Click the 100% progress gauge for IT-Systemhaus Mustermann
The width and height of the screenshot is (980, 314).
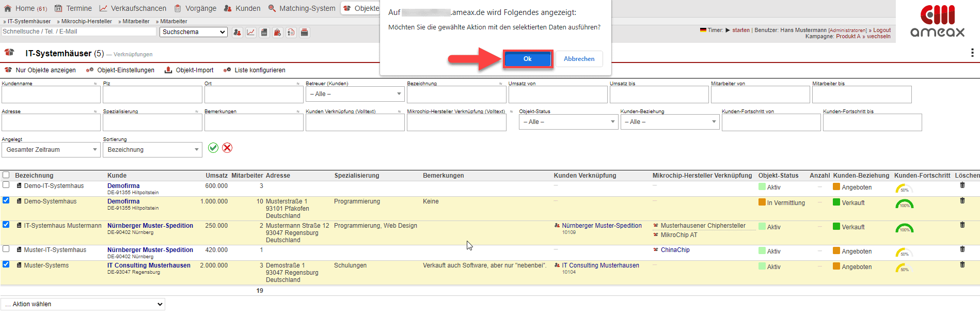tap(904, 228)
